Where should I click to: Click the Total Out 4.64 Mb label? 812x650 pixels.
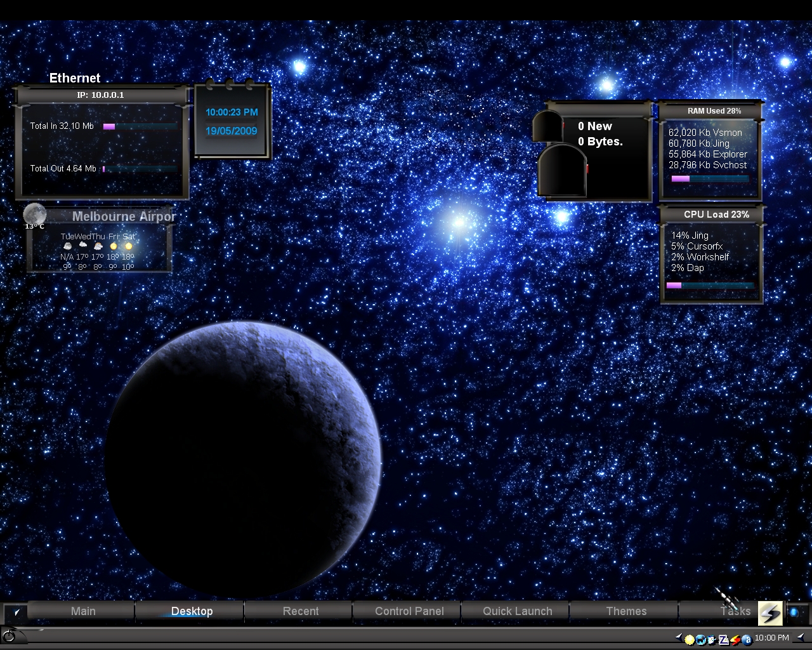(63, 169)
